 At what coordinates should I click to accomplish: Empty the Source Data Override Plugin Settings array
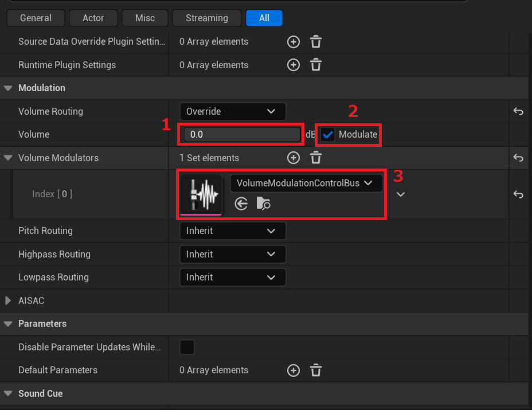tap(316, 42)
